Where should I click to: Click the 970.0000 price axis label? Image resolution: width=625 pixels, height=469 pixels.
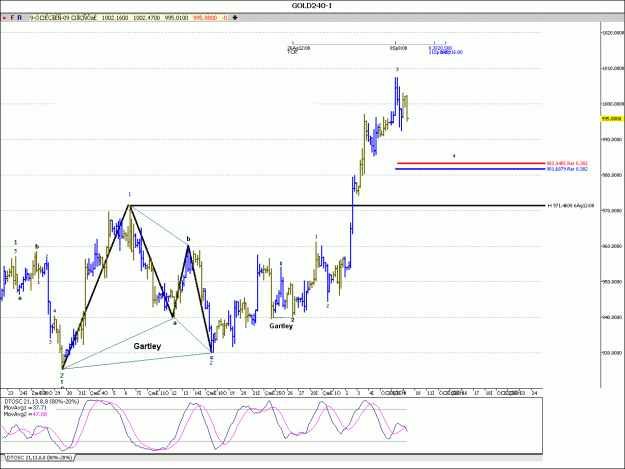[613, 210]
